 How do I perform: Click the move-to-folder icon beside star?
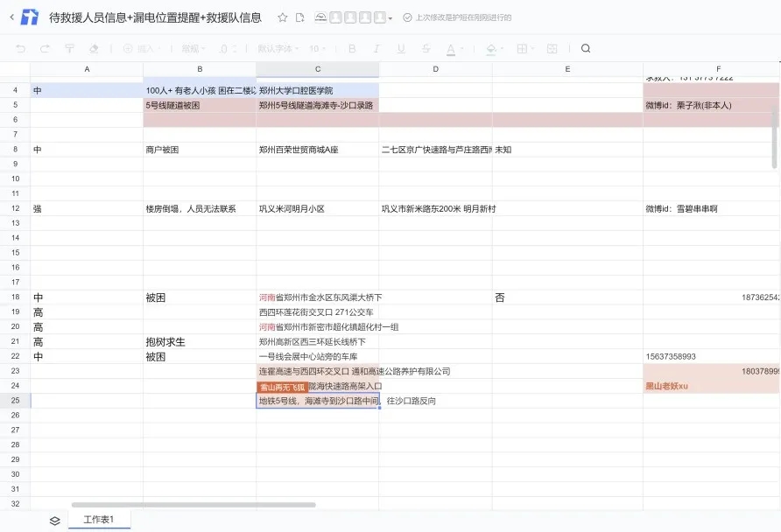tap(299, 17)
